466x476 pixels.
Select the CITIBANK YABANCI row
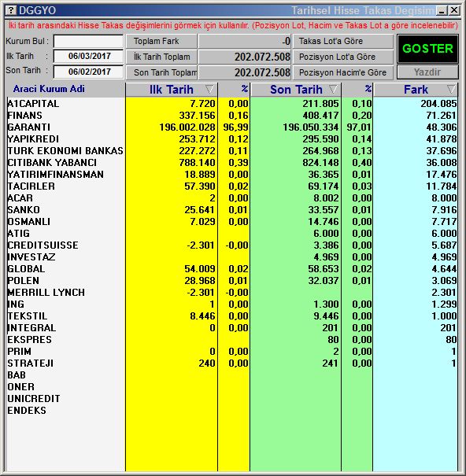[232, 163]
